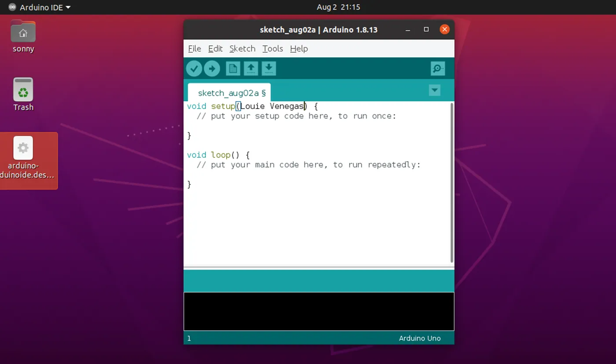The image size is (616, 364).
Task: Open the Arduino IDE app menu in top bar
Action: point(40,7)
